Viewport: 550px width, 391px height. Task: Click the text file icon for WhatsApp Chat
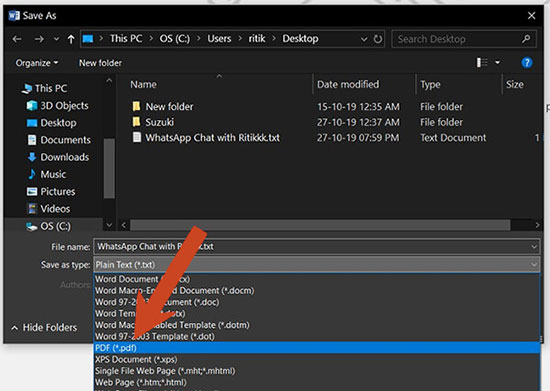pos(136,137)
